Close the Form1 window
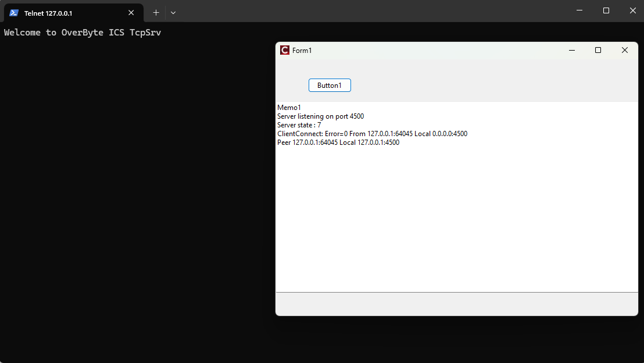 point(625,50)
